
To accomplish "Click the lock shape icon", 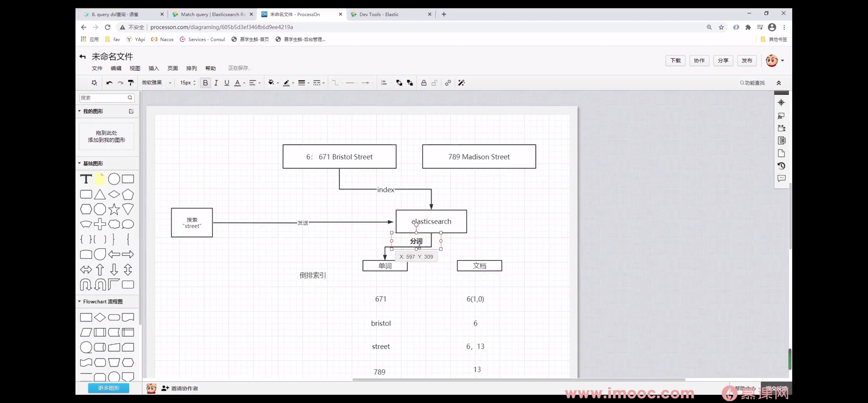I will tap(424, 83).
